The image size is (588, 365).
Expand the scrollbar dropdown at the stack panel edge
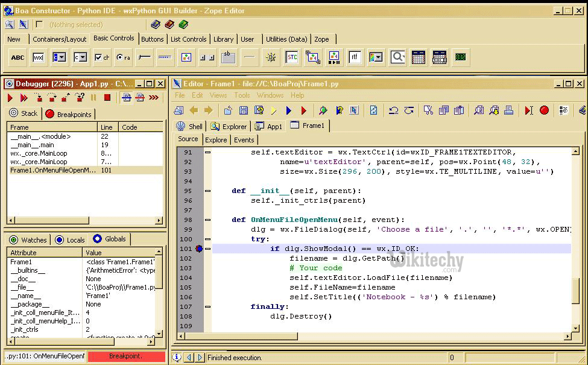coord(160,221)
